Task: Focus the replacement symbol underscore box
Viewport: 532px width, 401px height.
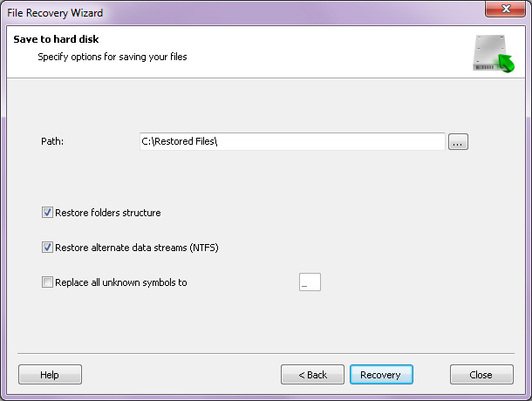Action: (310, 282)
